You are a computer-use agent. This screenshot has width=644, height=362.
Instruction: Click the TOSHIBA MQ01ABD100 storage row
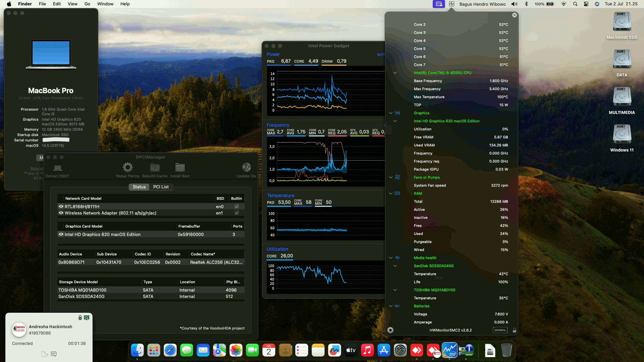pyautogui.click(x=151, y=290)
